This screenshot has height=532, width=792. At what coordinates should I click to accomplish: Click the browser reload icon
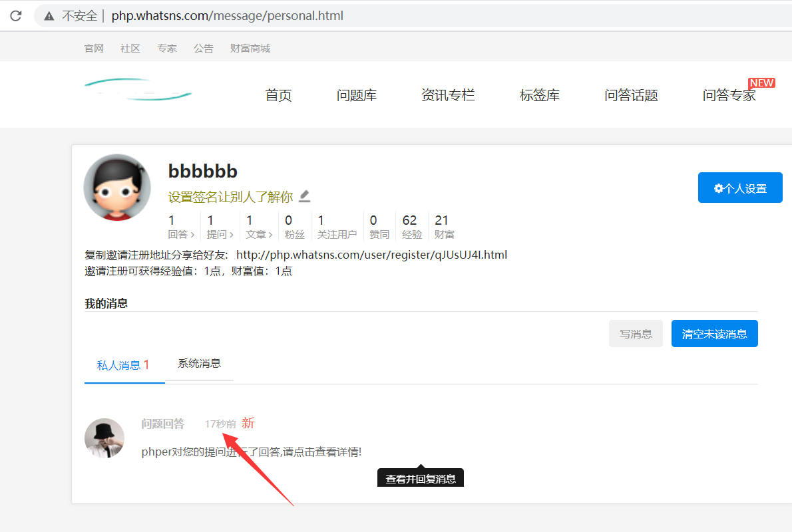[15, 15]
